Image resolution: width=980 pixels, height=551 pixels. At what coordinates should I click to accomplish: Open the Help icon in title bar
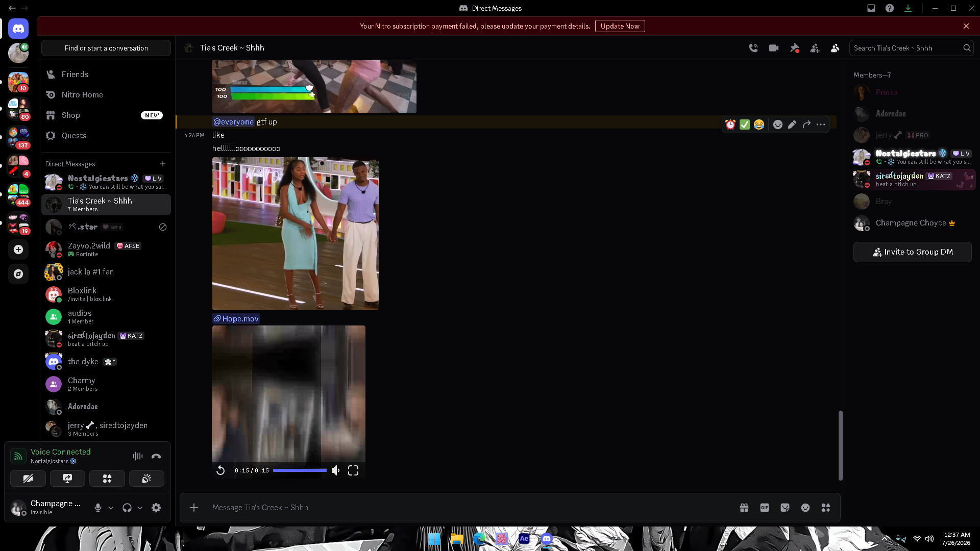pos(890,8)
